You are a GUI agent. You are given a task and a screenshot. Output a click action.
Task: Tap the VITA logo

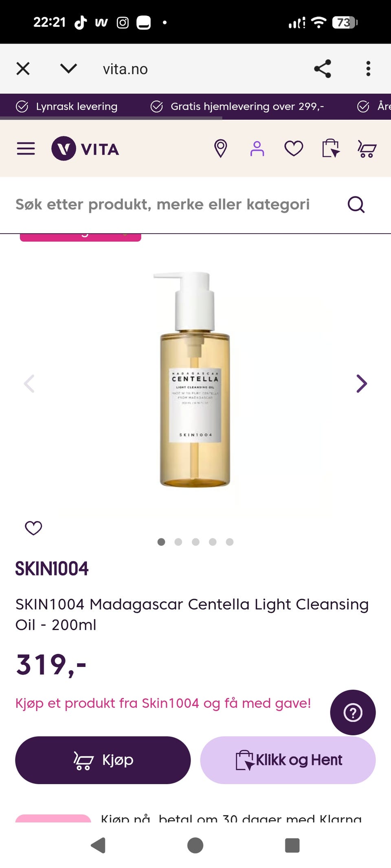(x=85, y=149)
